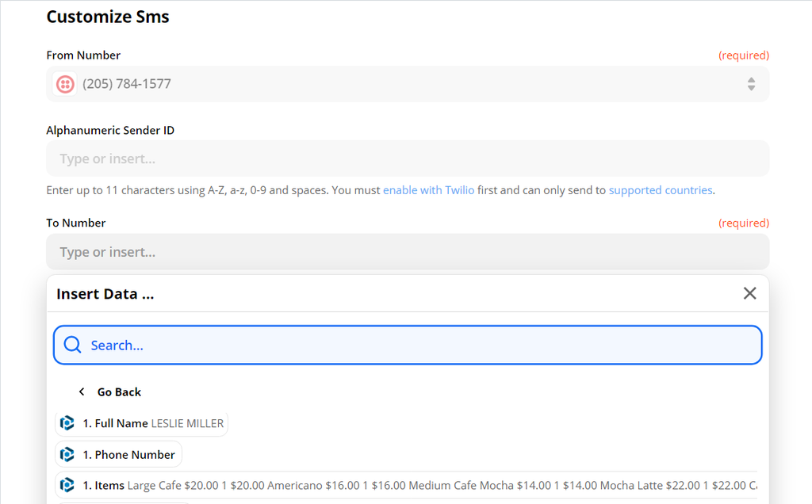Click the app icon beside Items

click(67, 485)
